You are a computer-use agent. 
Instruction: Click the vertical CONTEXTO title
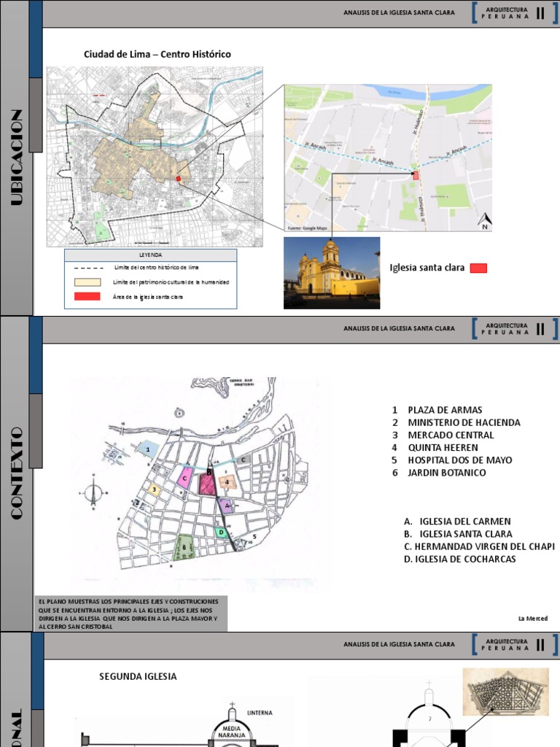16,473
